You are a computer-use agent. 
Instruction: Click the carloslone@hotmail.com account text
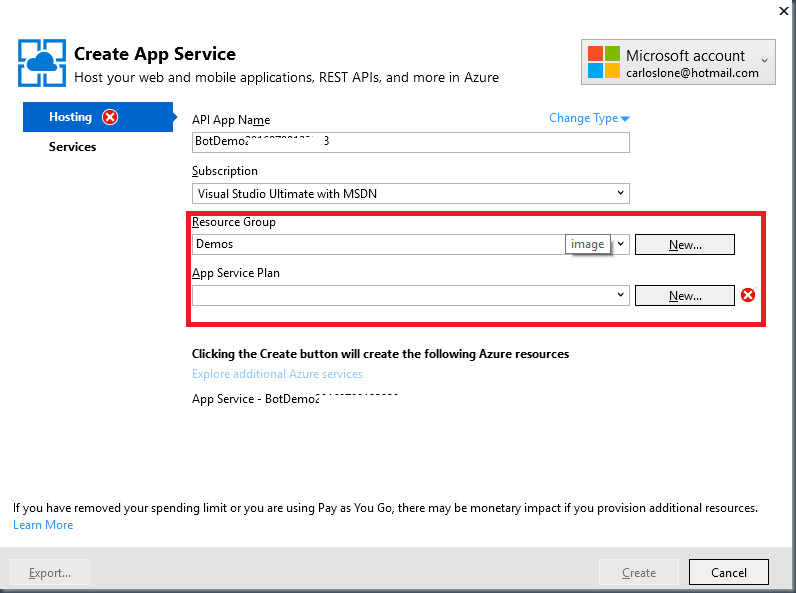point(692,73)
